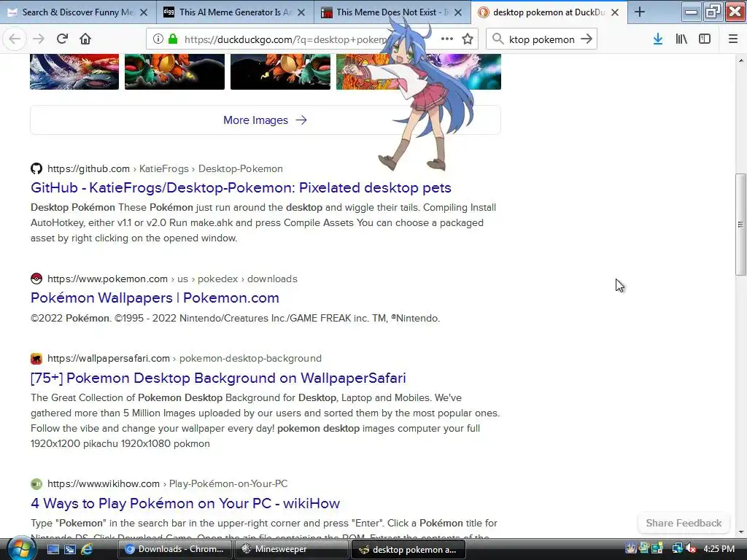This screenshot has width=747, height=560.
Task: Open 'Pokémon Wallpapers | Pokemon.com' result
Action: pyautogui.click(x=155, y=297)
